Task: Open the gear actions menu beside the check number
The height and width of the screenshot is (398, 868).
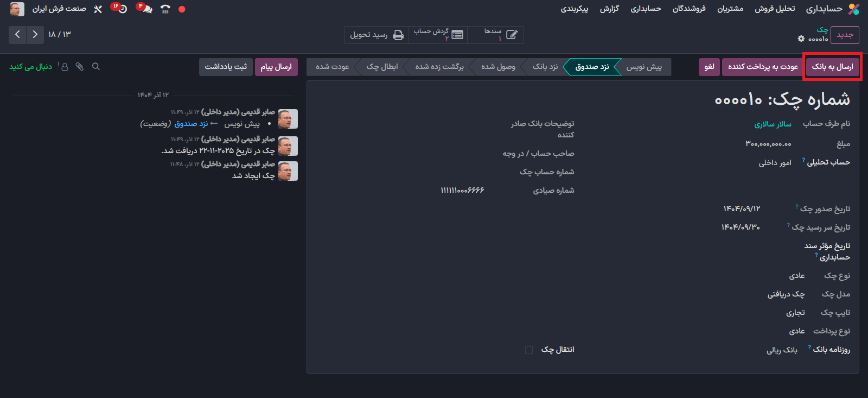Action: coord(801,39)
